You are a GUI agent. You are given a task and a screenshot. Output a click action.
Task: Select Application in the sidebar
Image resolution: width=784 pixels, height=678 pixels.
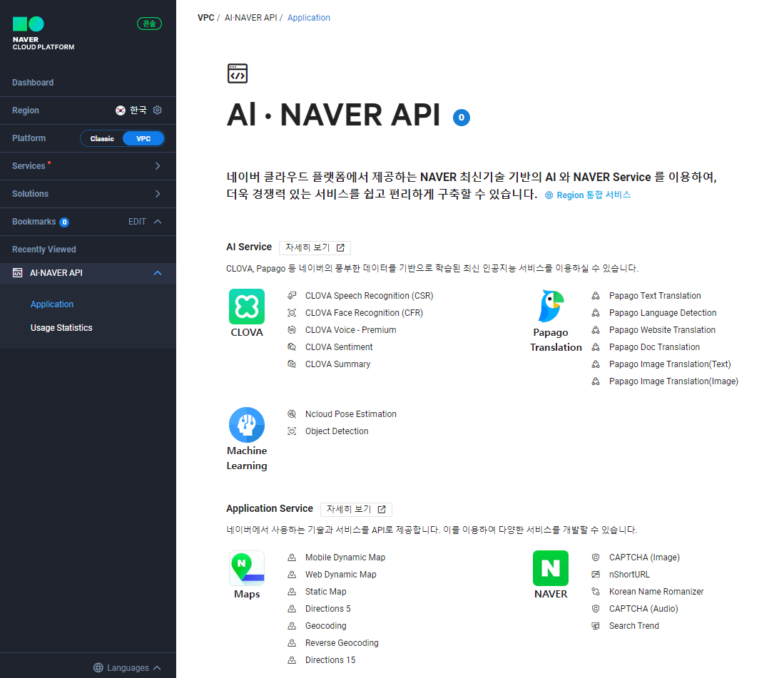[x=52, y=304]
